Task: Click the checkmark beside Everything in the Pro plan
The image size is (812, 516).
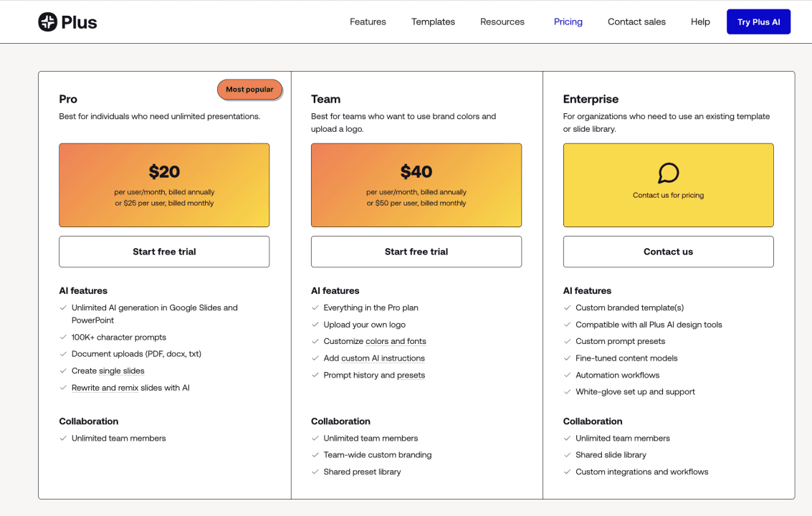Action: 315,307
